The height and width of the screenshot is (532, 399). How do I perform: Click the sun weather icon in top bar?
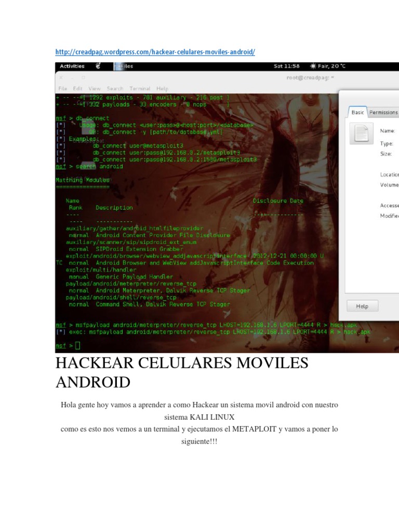(313, 66)
